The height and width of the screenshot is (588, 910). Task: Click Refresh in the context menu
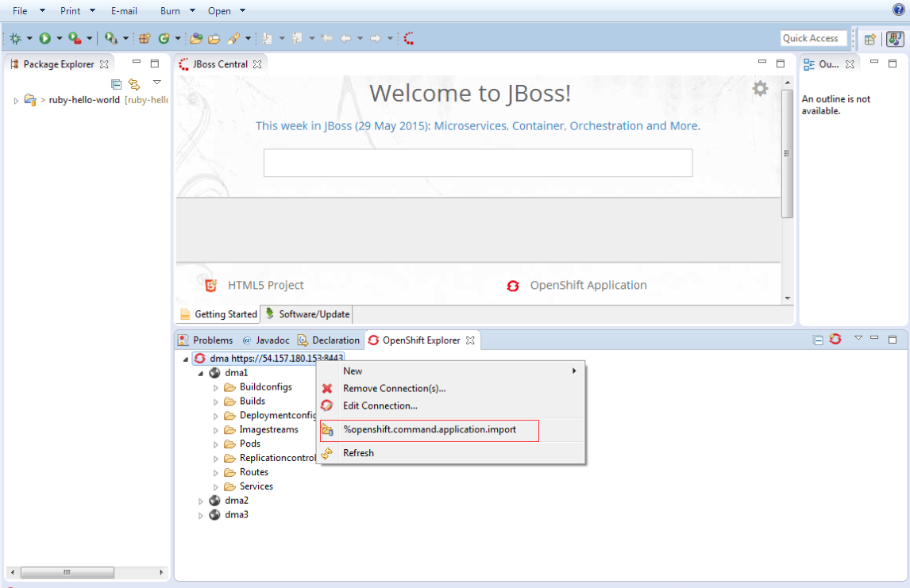(452, 453)
